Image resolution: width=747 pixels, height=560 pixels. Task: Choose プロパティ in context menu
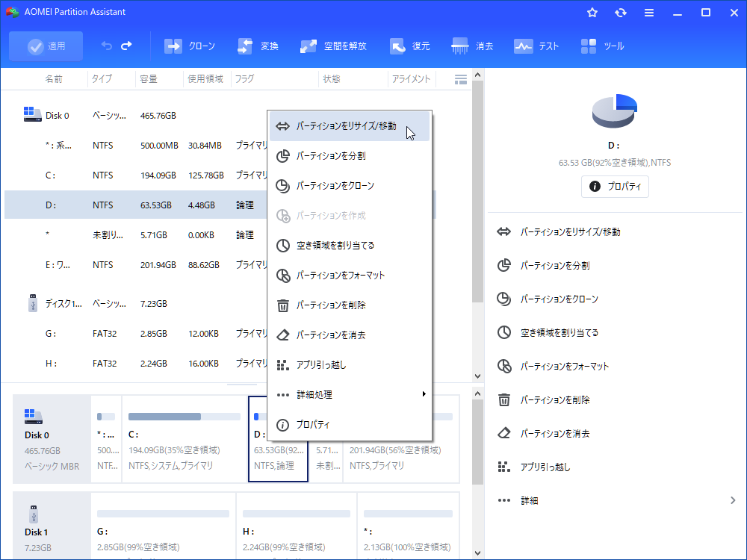(350, 424)
